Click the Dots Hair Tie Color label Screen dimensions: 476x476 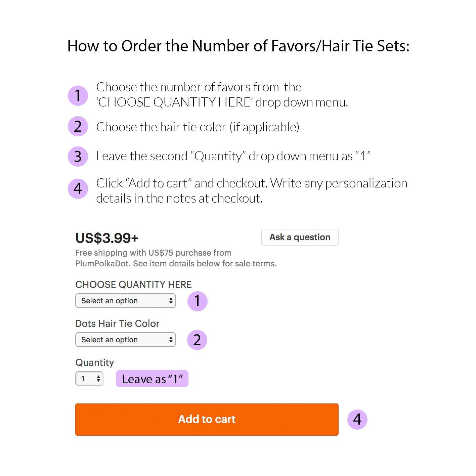117,323
